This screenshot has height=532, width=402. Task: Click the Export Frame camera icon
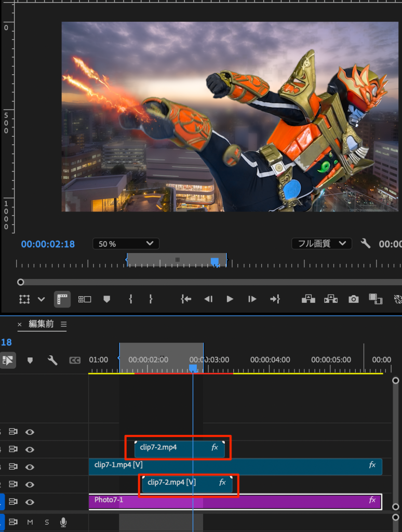(353, 299)
